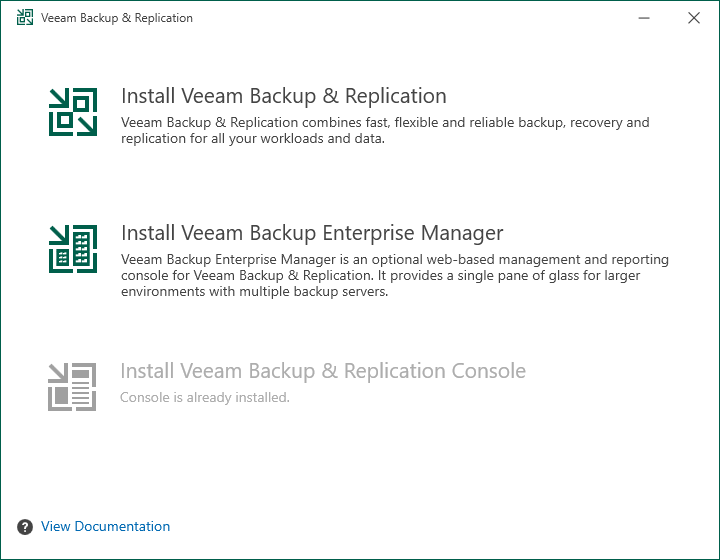Click the question mark help icon

[25, 527]
